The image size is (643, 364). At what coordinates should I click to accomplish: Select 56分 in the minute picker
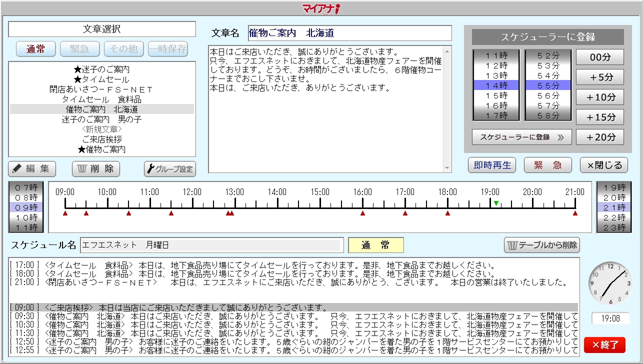548,95
